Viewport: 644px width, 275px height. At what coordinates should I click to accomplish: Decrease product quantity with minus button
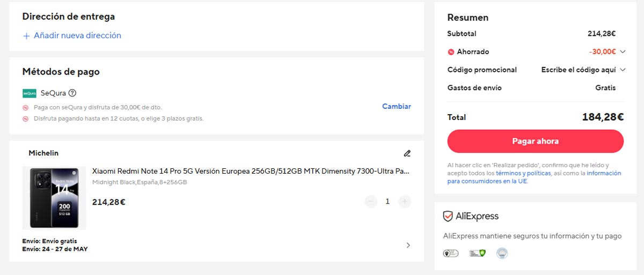(x=371, y=202)
